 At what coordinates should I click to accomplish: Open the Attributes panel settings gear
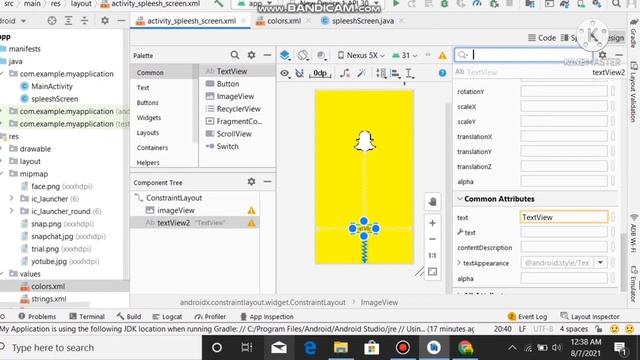pos(602,55)
